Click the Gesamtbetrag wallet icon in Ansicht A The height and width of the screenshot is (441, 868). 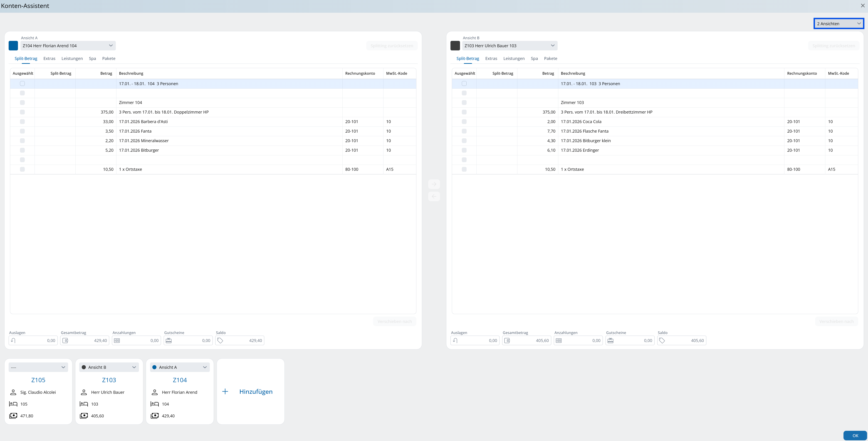click(65, 341)
